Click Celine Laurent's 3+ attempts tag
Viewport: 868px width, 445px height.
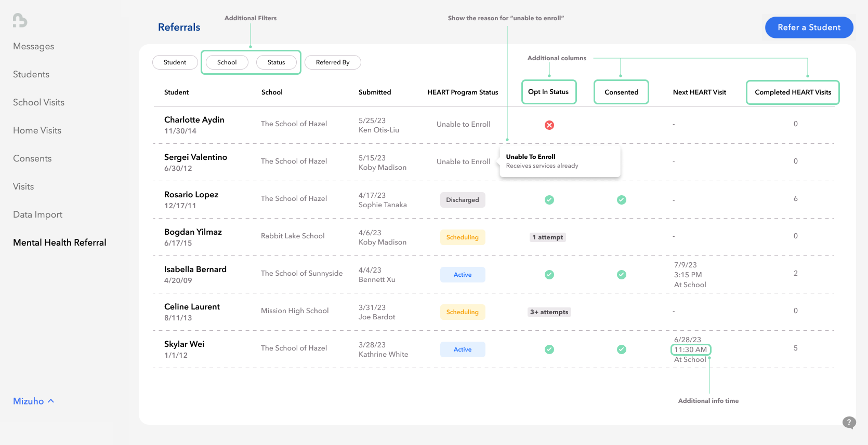click(x=549, y=312)
